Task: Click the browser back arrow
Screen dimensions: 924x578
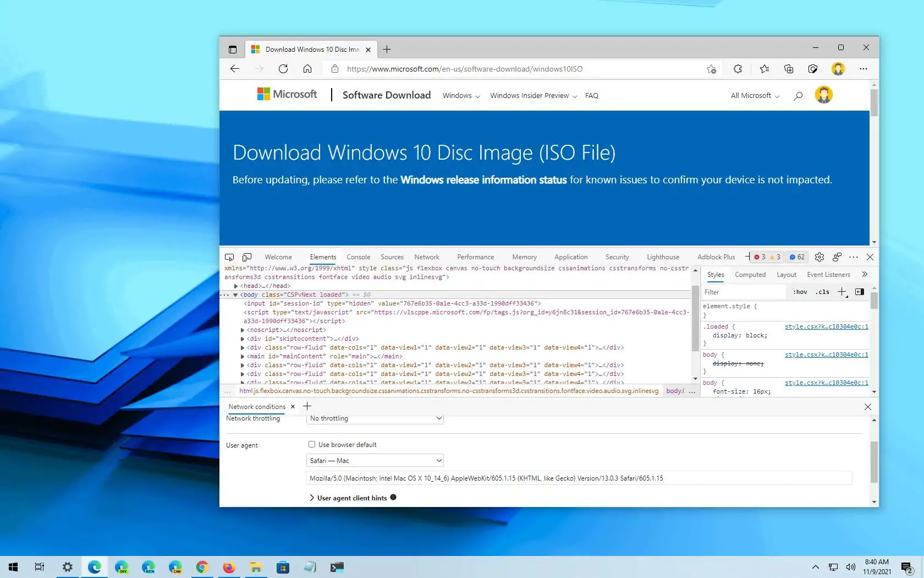Action: point(235,69)
